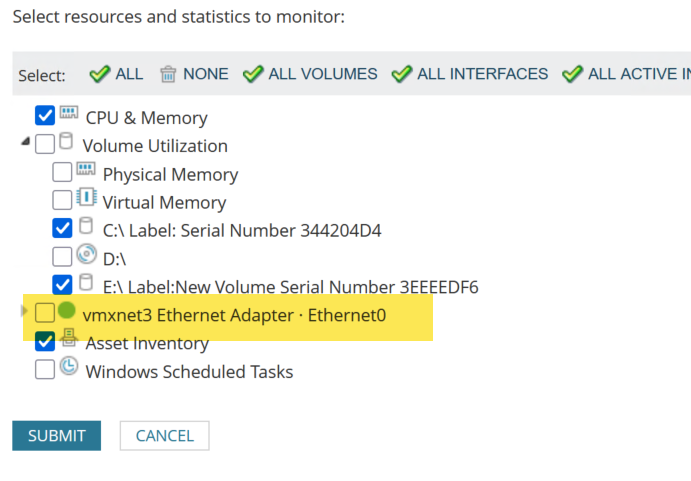Screen dimensions: 691x481
Task: Click the Virtual Memory icon
Action: tap(85, 198)
